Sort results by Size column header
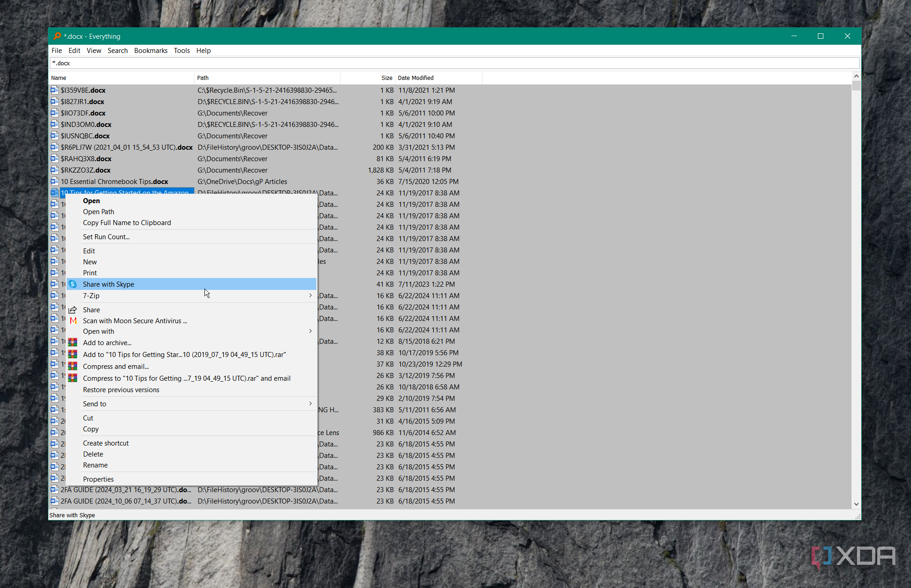The width and height of the screenshot is (911, 588). (x=387, y=78)
